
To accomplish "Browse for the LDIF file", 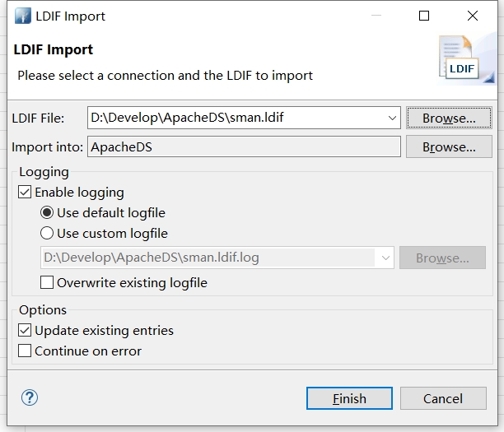I will [x=449, y=118].
